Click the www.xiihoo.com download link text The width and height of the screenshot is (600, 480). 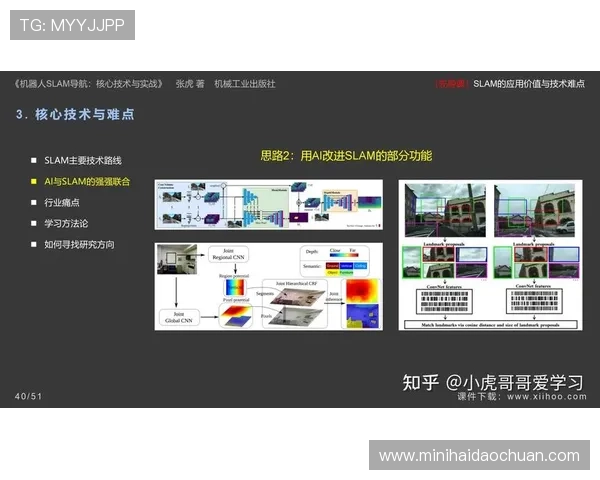coord(547,397)
